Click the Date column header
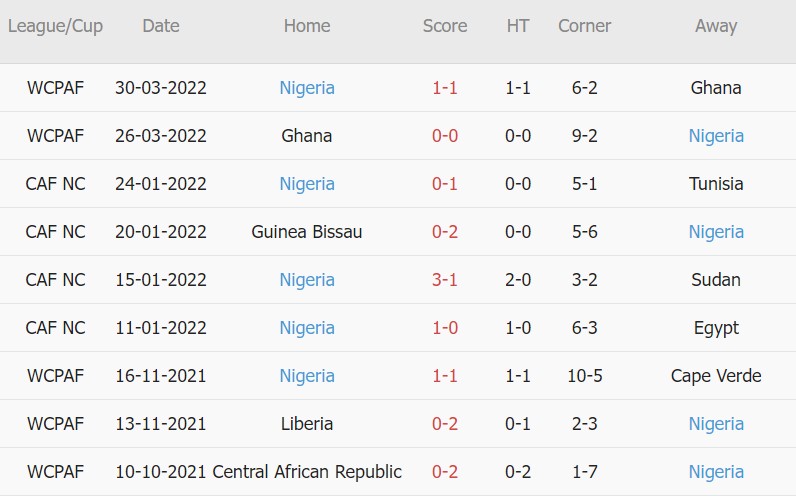 (x=161, y=27)
